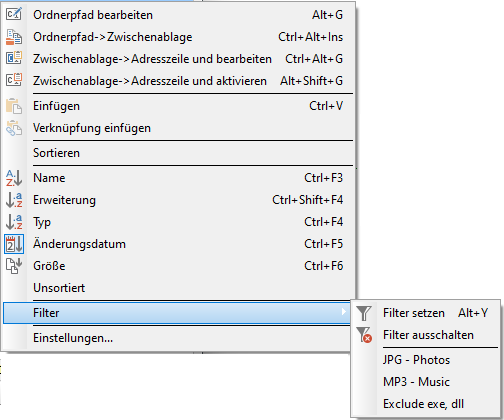
Task: Click the Änderungsdatum calendar sort icon
Action: (x=14, y=244)
